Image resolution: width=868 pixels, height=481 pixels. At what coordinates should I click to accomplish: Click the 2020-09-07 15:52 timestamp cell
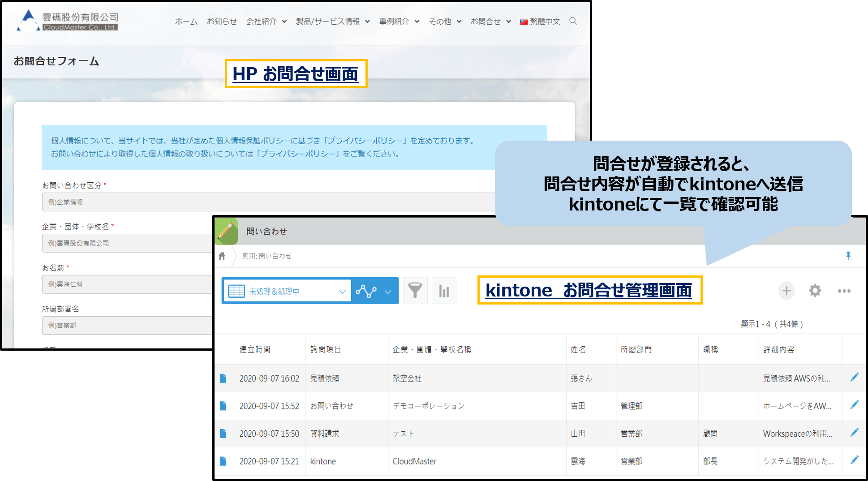point(269,406)
